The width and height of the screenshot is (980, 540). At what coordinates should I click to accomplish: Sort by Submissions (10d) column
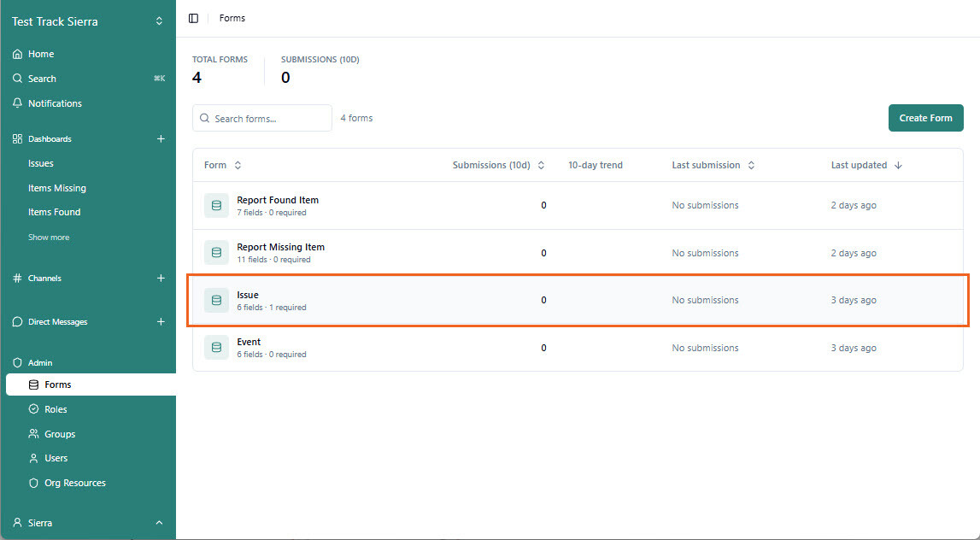(x=499, y=165)
